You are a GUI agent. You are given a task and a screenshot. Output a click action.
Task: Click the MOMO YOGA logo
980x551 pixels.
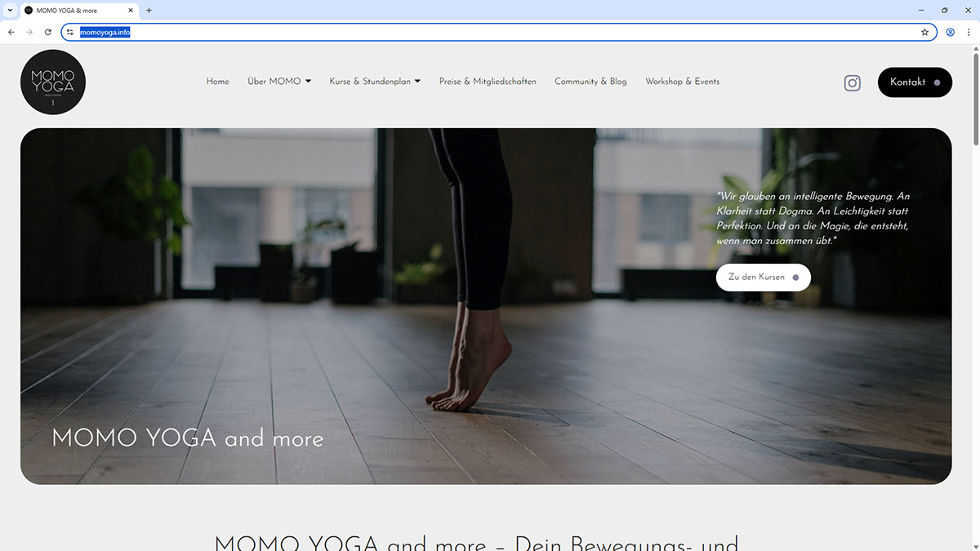click(52, 82)
